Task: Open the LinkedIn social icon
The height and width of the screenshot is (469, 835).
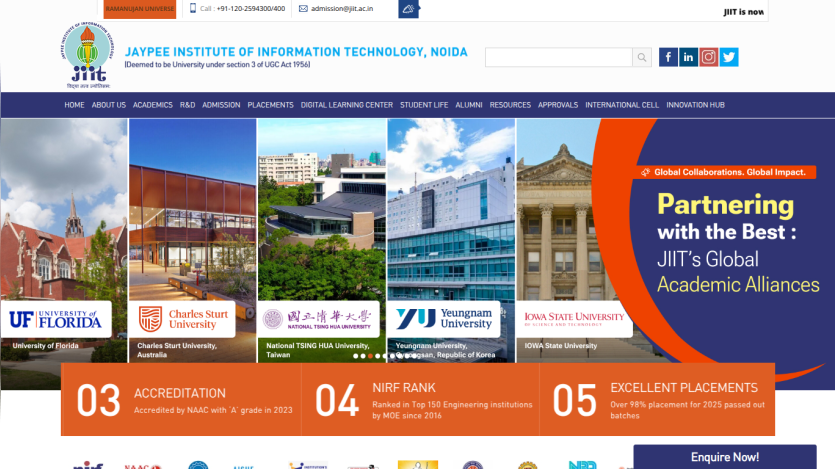Action: (688, 57)
